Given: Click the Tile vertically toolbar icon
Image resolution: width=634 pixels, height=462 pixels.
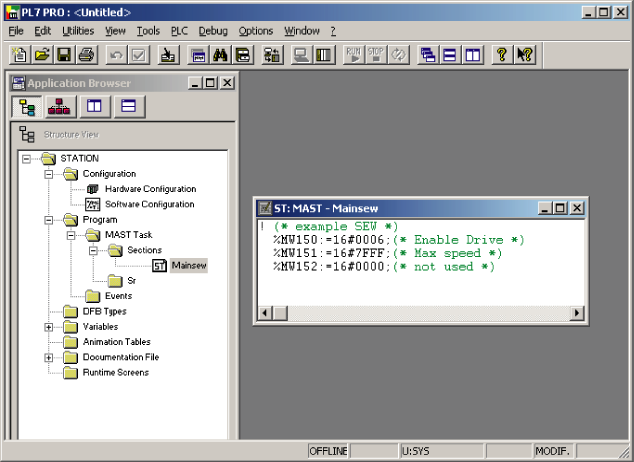Looking at the screenshot, I should click(x=472, y=55).
